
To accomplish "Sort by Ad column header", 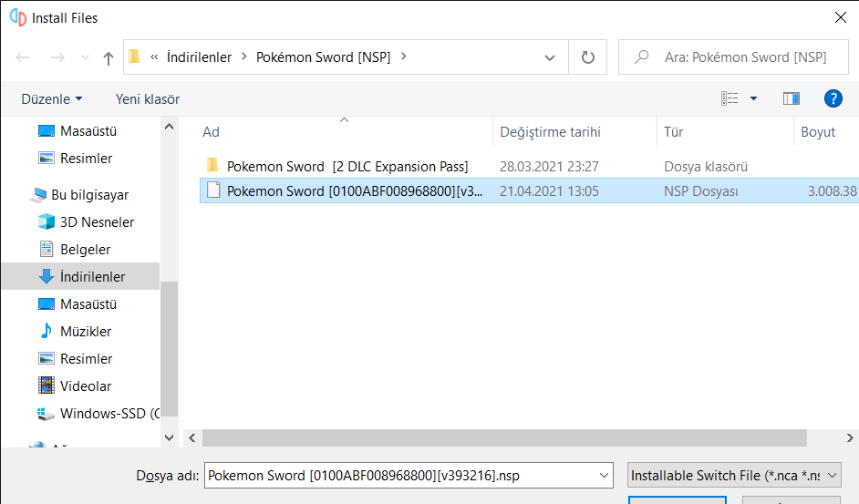I will 211,132.
